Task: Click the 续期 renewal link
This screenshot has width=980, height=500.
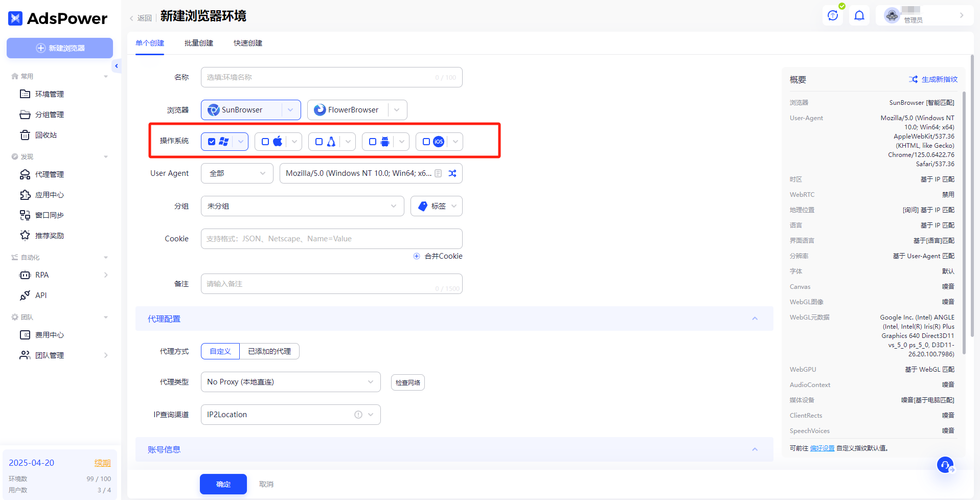Action: coord(103,463)
